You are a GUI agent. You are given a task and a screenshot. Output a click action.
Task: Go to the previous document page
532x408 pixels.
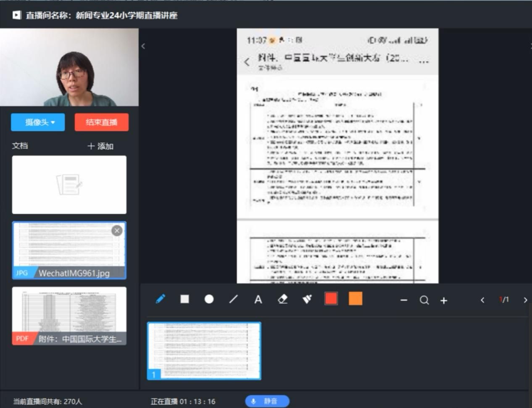[482, 300]
